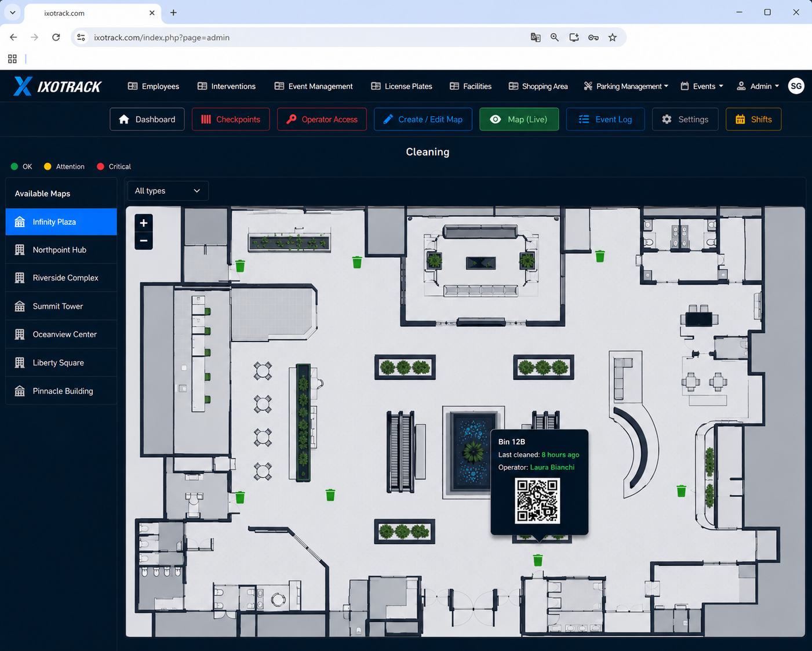Click the Laura Bianchi operator name
The height and width of the screenshot is (651, 812).
point(552,467)
